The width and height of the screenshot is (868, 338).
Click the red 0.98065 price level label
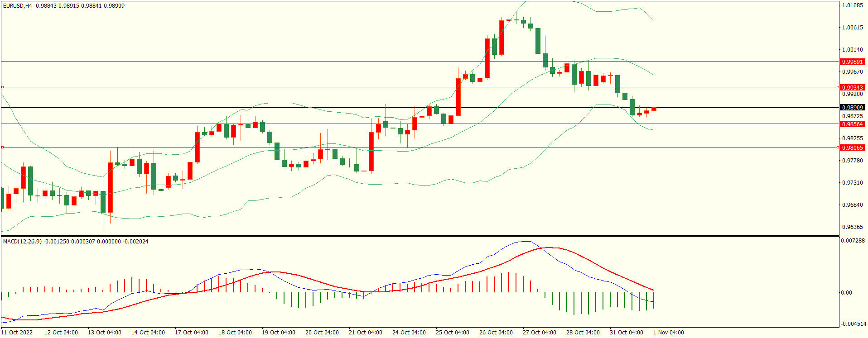coord(852,148)
